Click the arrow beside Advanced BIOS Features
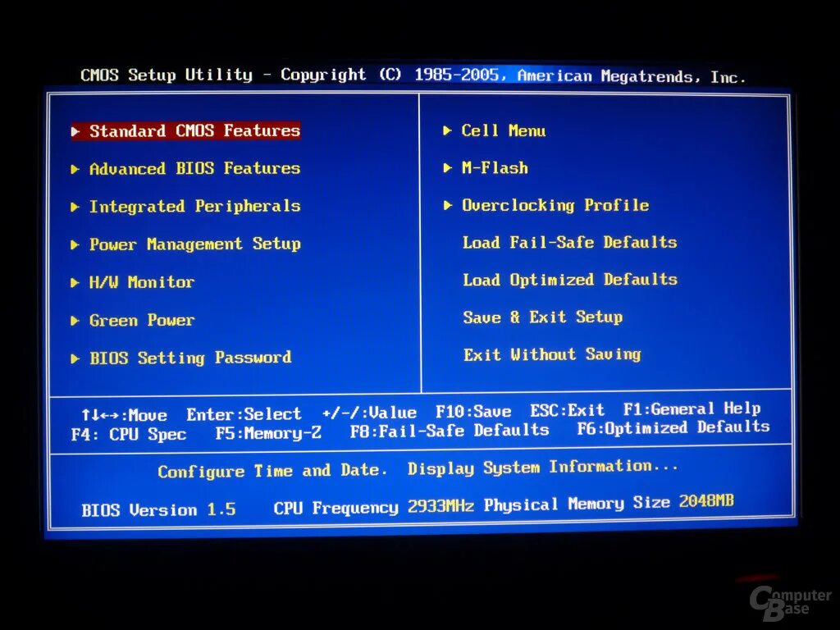Image resolution: width=840 pixels, height=630 pixels. pos(75,169)
